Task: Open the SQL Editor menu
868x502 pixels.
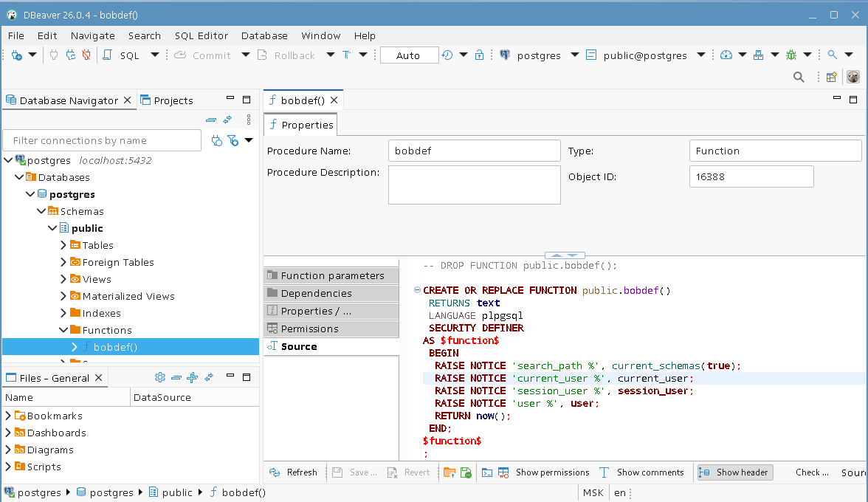Action: point(201,35)
